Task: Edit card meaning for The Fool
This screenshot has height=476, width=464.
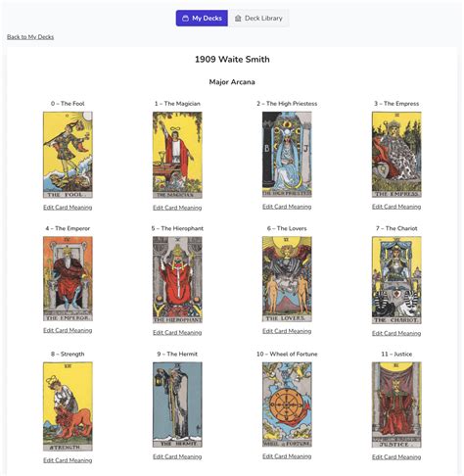Action: [68, 208]
